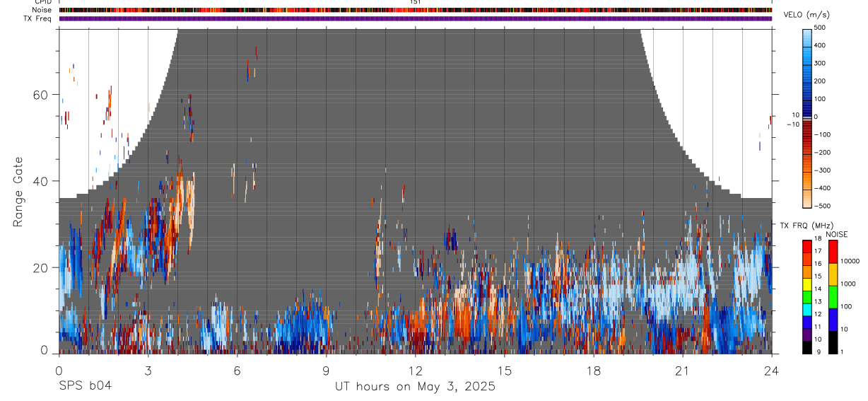Pick the cyan 12 MHz segment of TX FRQ colorbar
Screen dimensions: 868x401
[808, 309]
